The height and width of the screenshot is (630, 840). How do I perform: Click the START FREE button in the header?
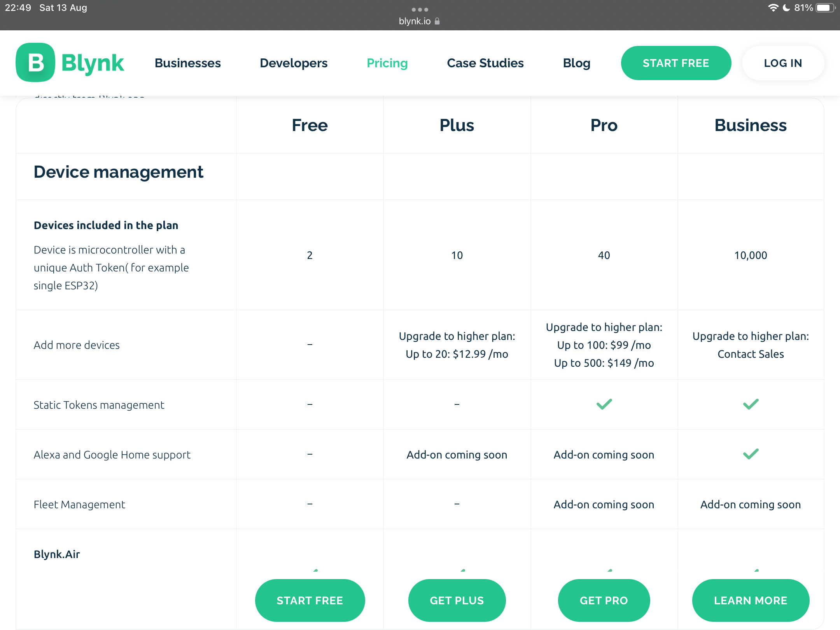tap(676, 63)
